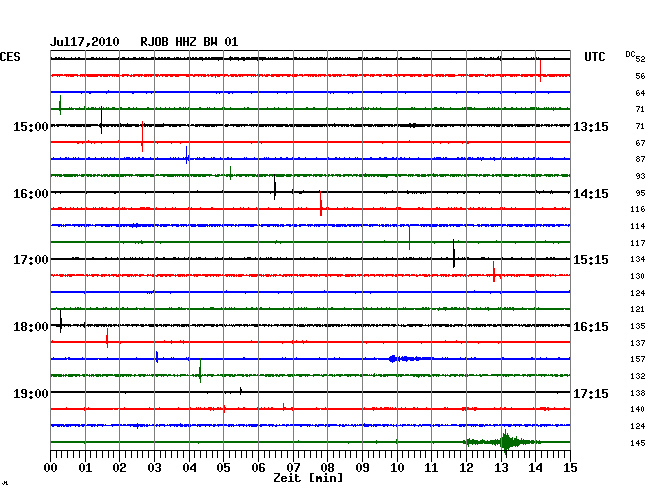650x494 pixels.
Task: Click the DC value 140
Action: click(638, 409)
